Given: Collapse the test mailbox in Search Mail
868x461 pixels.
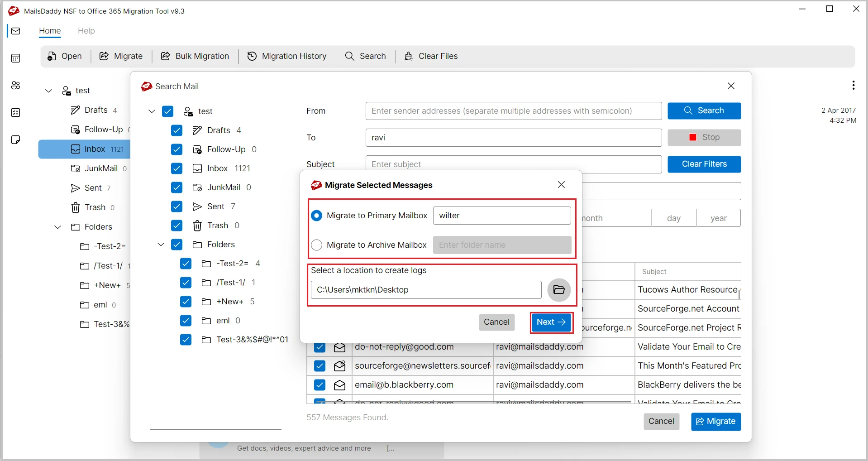Looking at the screenshot, I should click(x=152, y=111).
